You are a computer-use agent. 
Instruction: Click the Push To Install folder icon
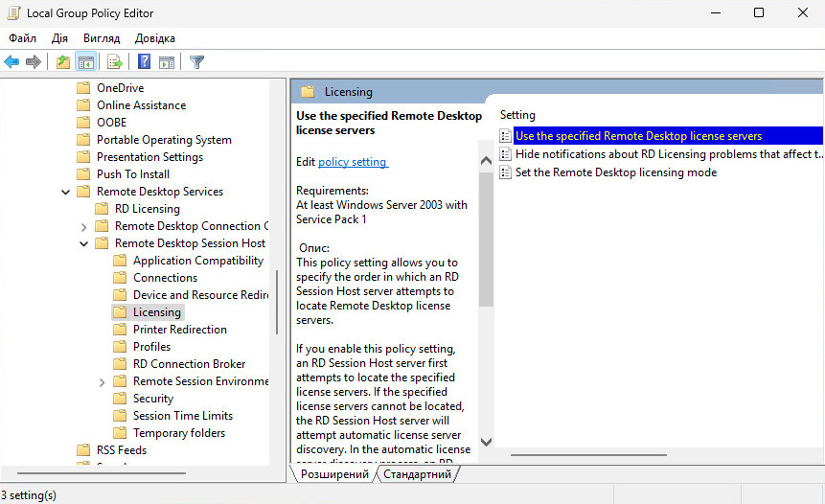tap(83, 174)
